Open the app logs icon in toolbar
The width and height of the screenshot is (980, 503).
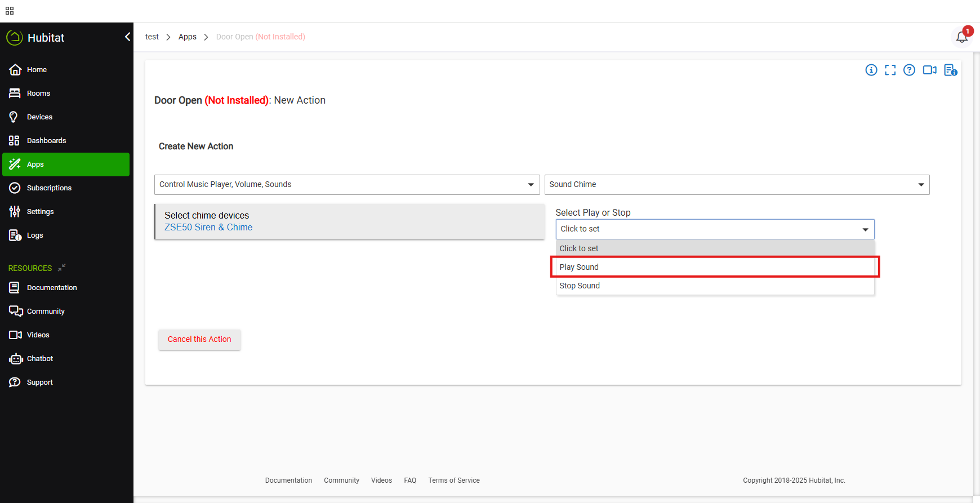coord(950,70)
